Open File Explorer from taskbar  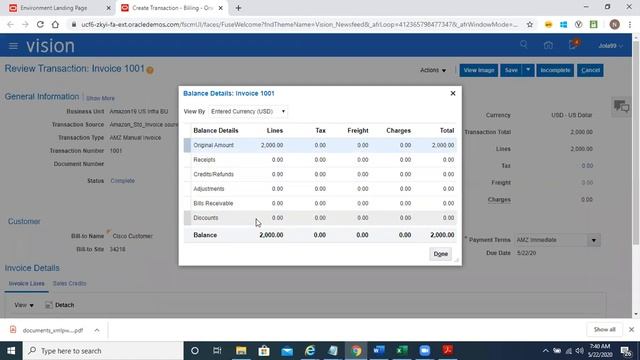(241, 351)
